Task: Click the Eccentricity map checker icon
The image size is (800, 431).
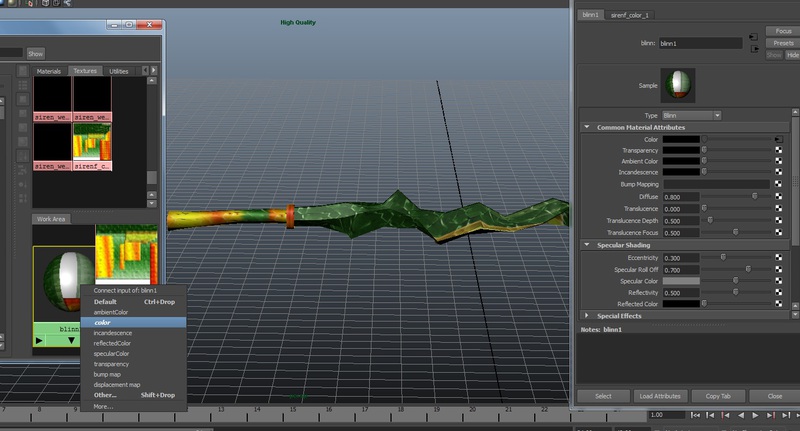Action: [x=779, y=258]
